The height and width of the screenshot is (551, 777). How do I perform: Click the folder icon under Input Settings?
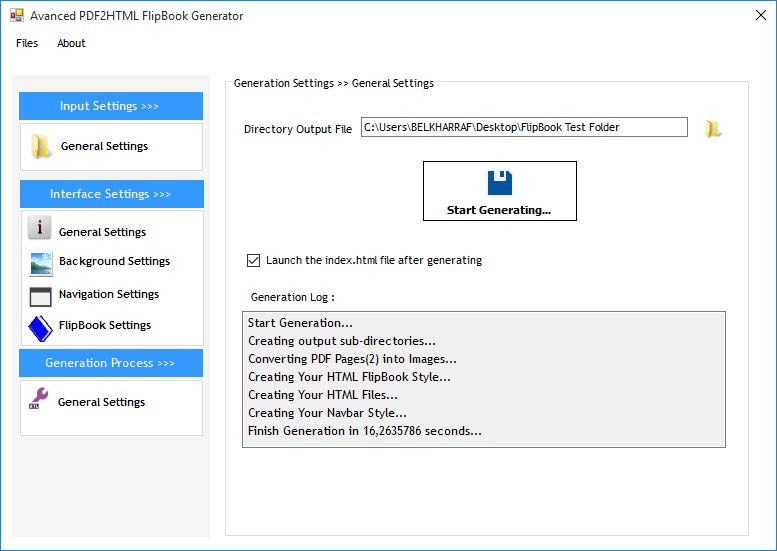pyautogui.click(x=42, y=146)
